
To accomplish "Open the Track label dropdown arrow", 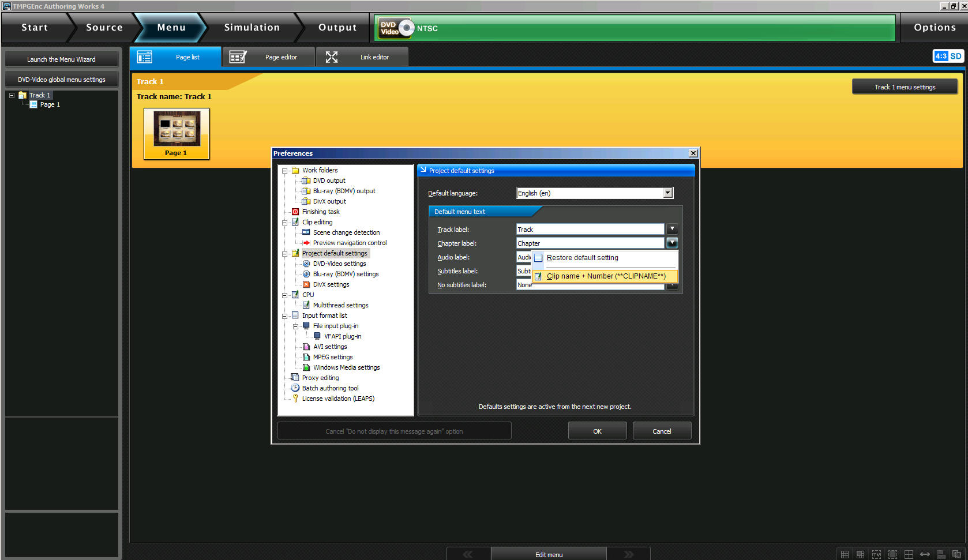I will [672, 229].
